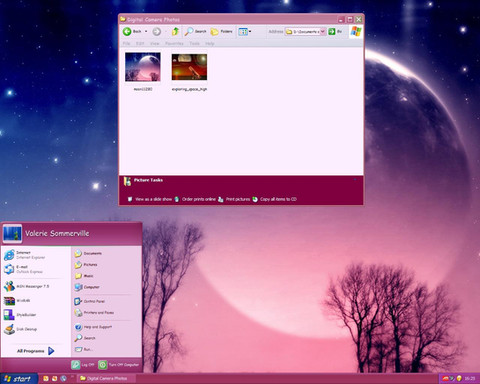480x384 pixels.
Task: Expand the Address bar dropdown arrow
Action: (x=323, y=31)
